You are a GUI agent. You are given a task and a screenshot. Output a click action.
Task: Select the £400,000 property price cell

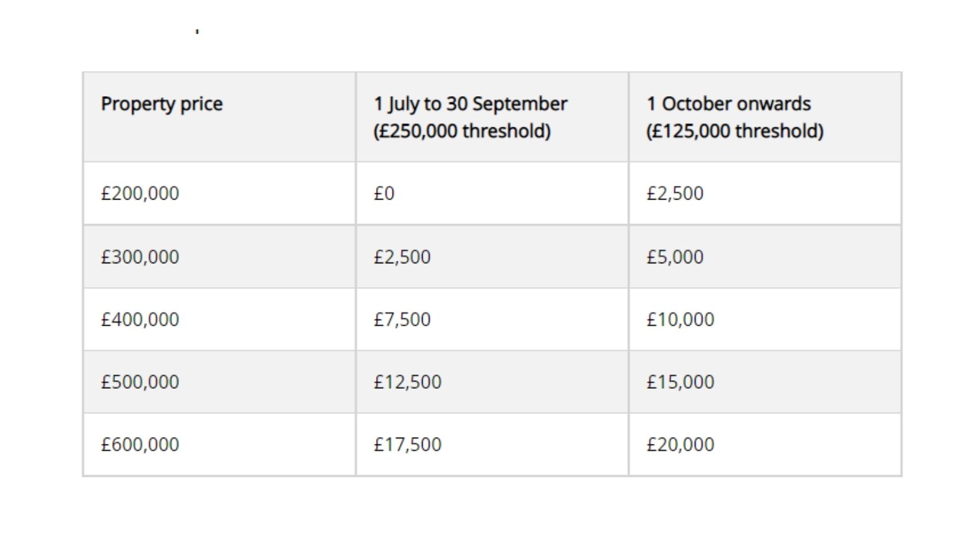coord(219,320)
